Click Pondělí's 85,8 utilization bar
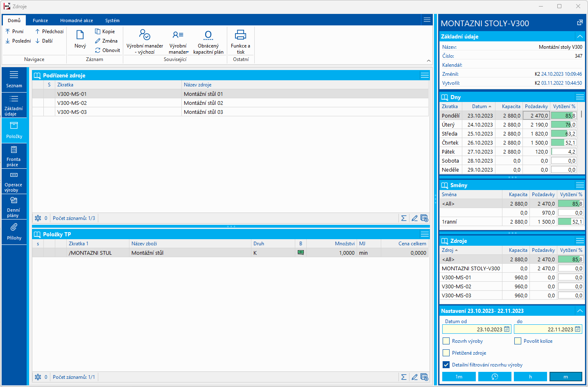 coord(563,116)
